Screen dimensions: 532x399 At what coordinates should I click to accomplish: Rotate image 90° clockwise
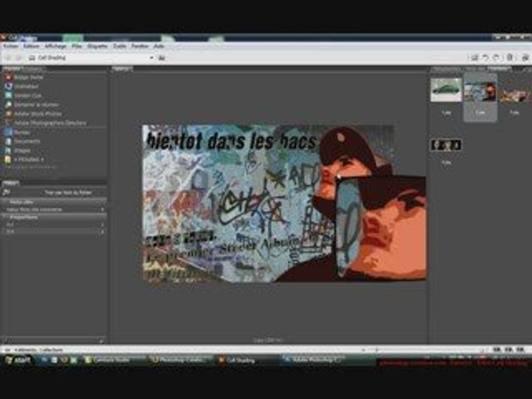click(x=497, y=58)
